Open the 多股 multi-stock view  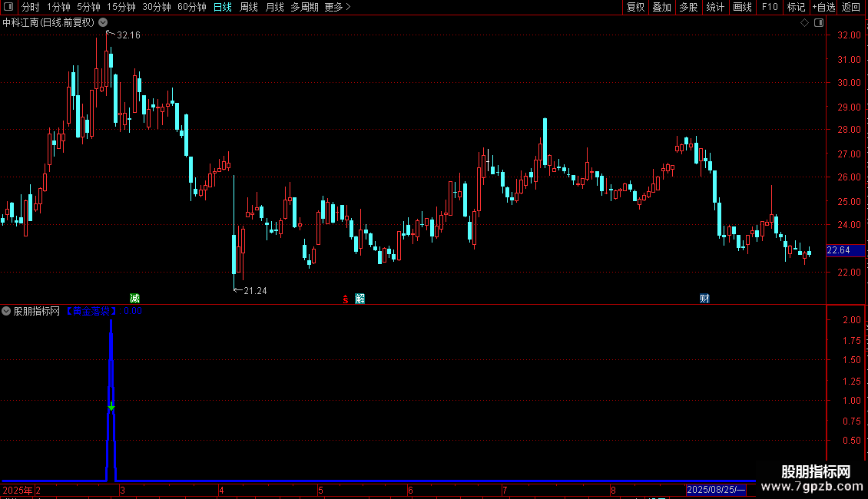click(688, 7)
